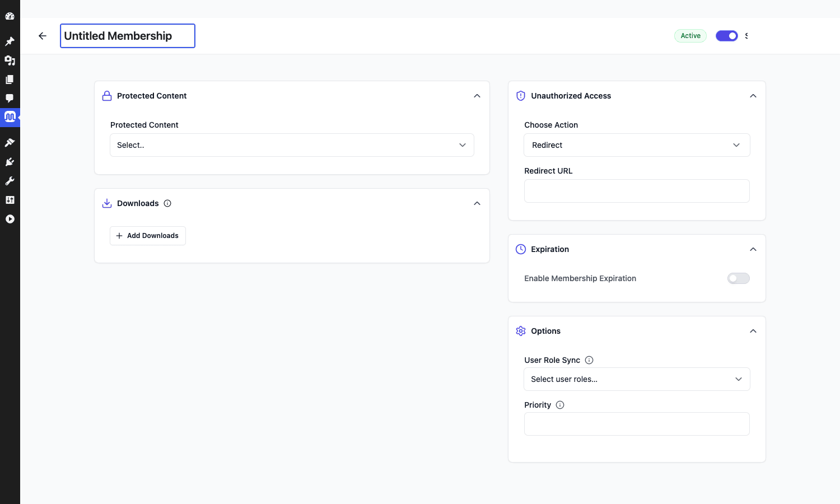
Task: Click the Untitled Membership title field
Action: pos(128,36)
